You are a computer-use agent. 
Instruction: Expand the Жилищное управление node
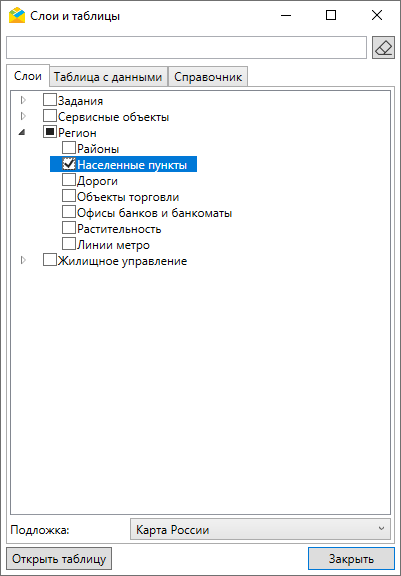[24, 260]
